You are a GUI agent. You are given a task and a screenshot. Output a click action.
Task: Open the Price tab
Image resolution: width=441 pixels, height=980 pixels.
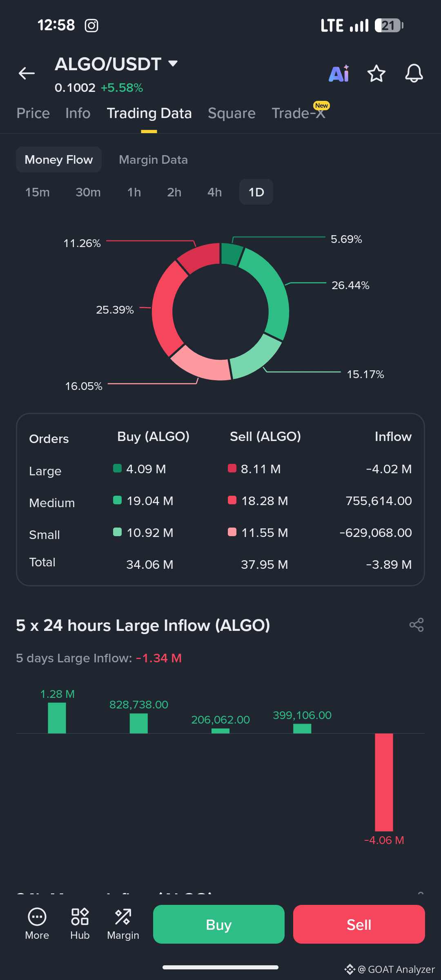33,113
